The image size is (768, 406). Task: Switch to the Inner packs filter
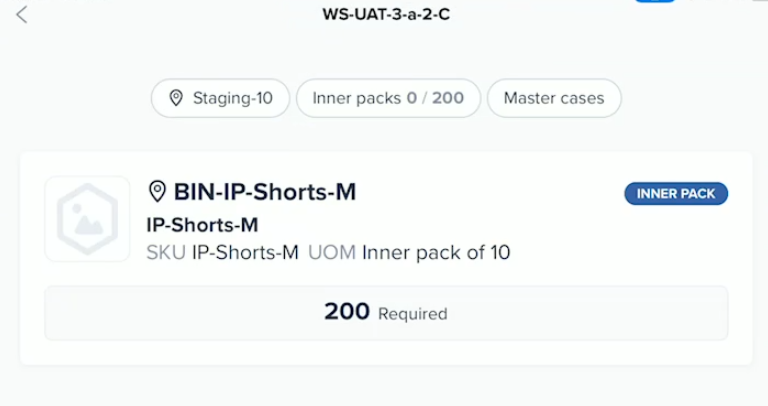pyautogui.click(x=388, y=98)
